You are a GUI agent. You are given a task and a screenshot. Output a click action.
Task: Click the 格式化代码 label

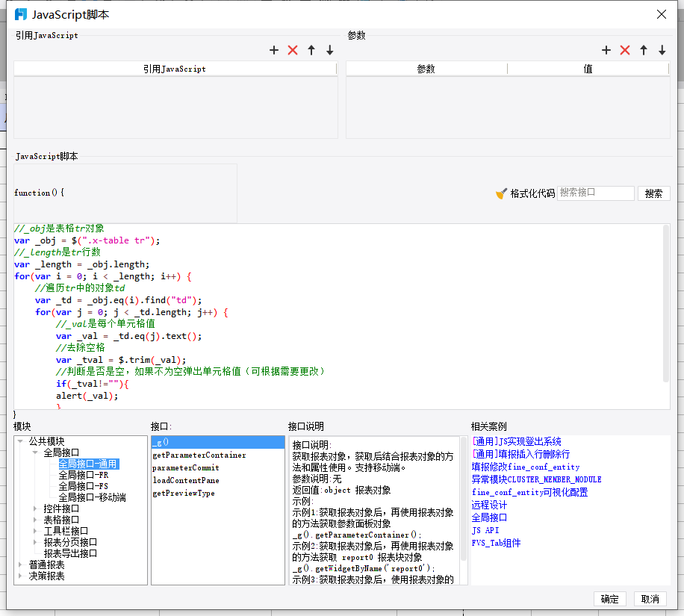(532, 193)
